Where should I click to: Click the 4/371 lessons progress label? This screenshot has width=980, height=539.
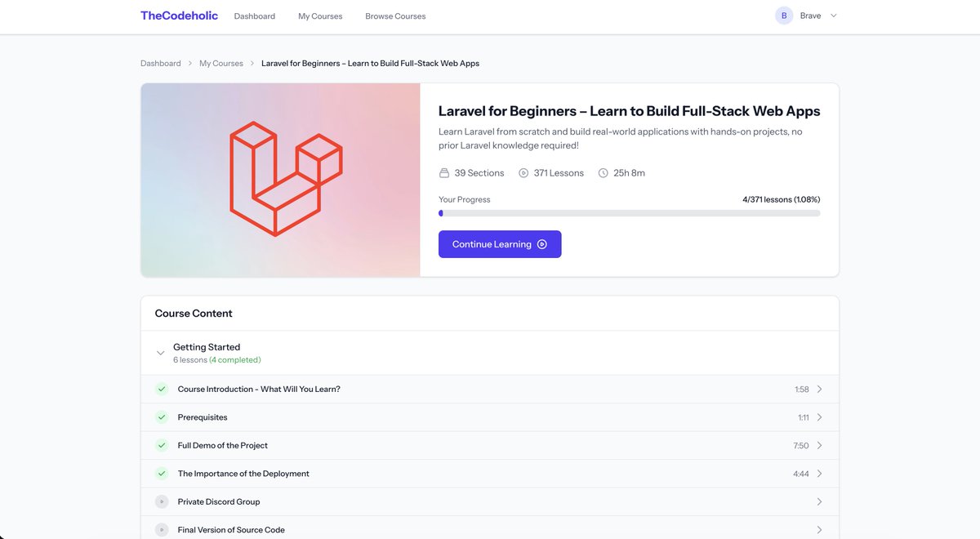coord(781,199)
